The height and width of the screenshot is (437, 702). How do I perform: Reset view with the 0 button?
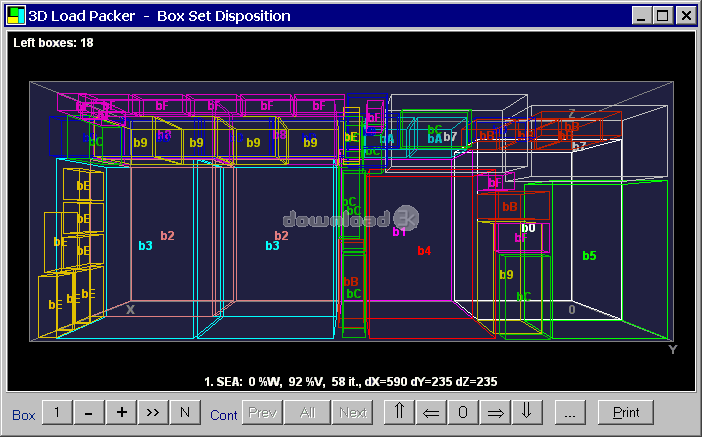(462, 412)
